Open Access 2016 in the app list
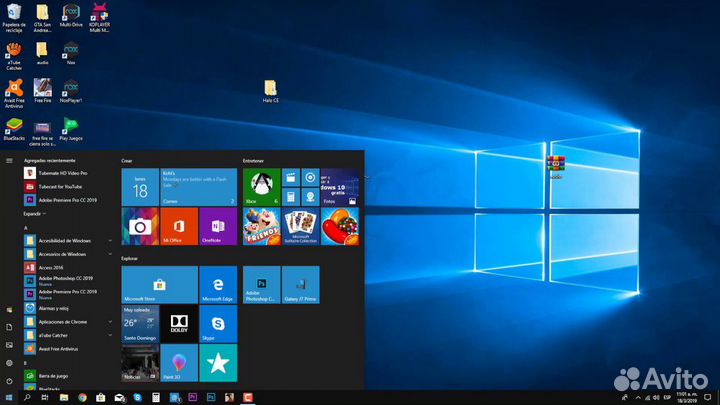 [68, 267]
